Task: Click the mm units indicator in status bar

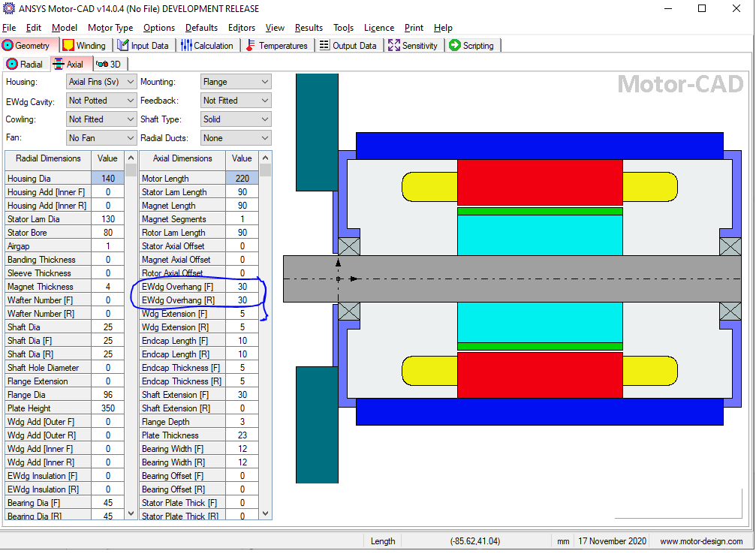Action: [563, 541]
